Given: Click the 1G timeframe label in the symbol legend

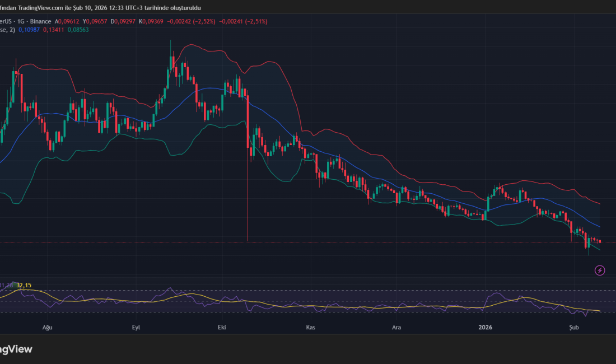Looking at the screenshot, I should 19,21.
